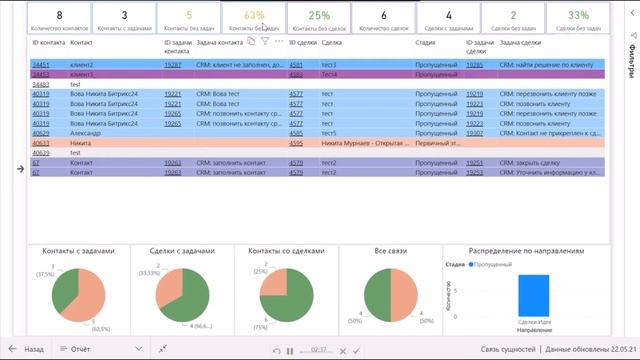Select the Контакты с задачами card showing 3
Screen dimensions: 640x360
[124, 18]
